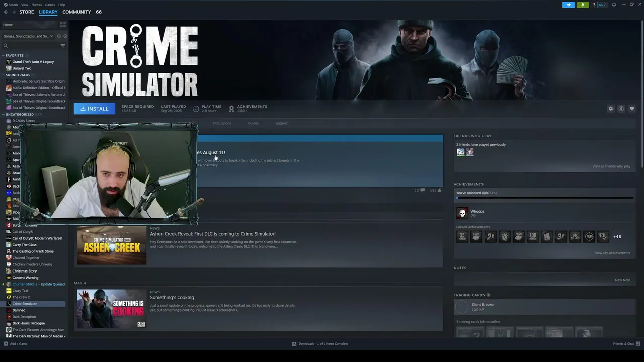The image size is (644, 362).
Task: Install Crime Simulator
Action: 95,109
